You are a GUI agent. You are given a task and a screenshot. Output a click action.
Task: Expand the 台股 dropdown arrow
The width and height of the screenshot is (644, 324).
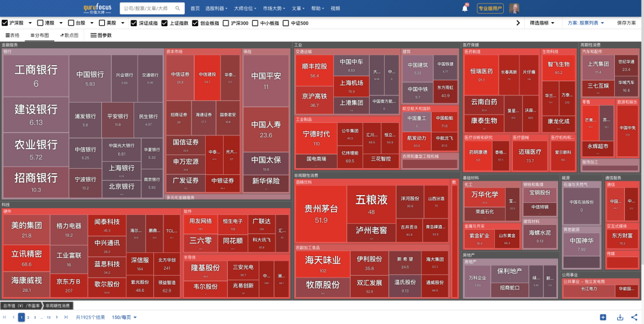coord(92,23)
